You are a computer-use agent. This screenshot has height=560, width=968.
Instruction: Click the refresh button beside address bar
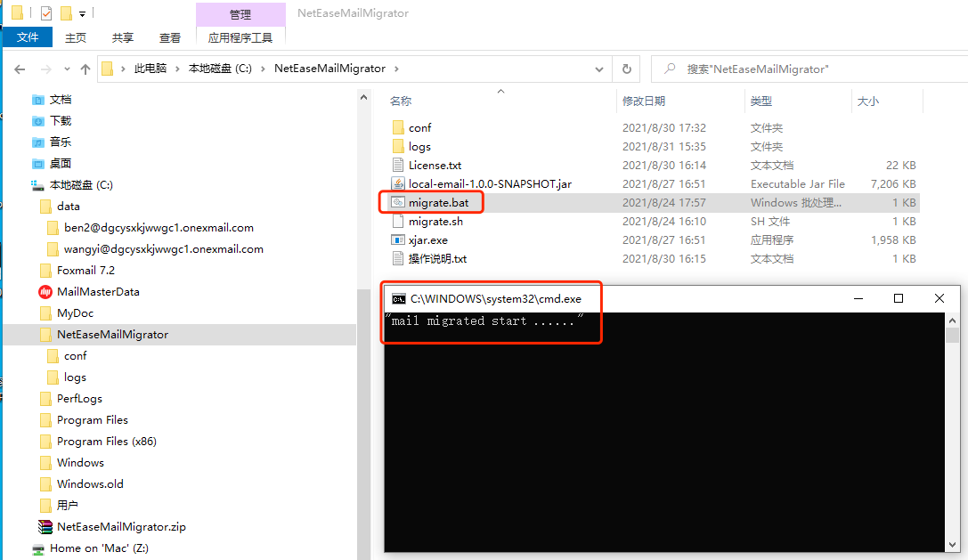coord(626,69)
